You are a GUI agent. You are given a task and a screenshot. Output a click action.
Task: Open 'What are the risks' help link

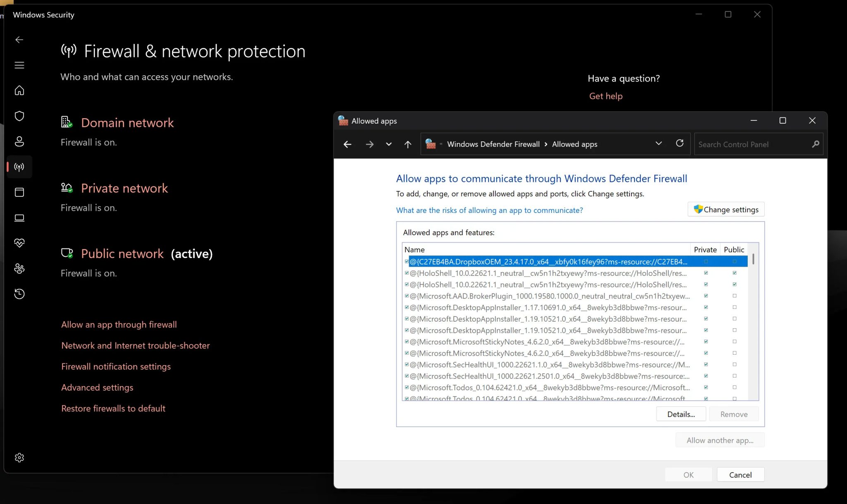489,210
